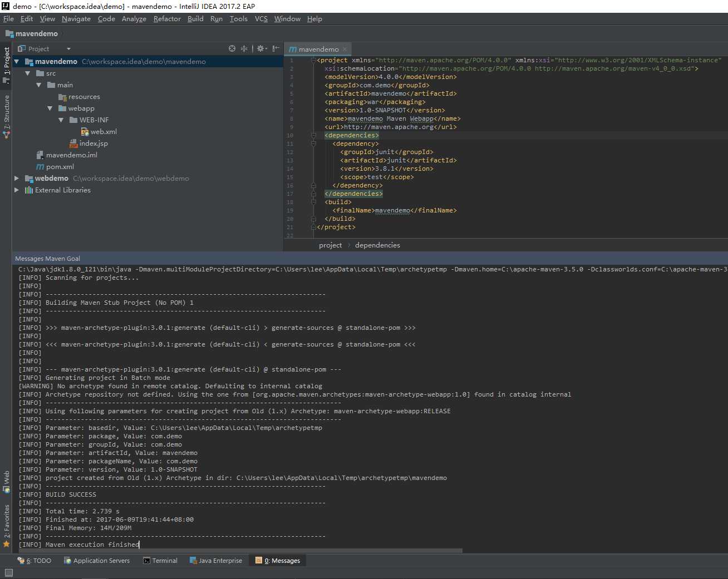The height and width of the screenshot is (579, 728).
Task: Toggle the 1: Project side tab
Action: [x=6, y=65]
